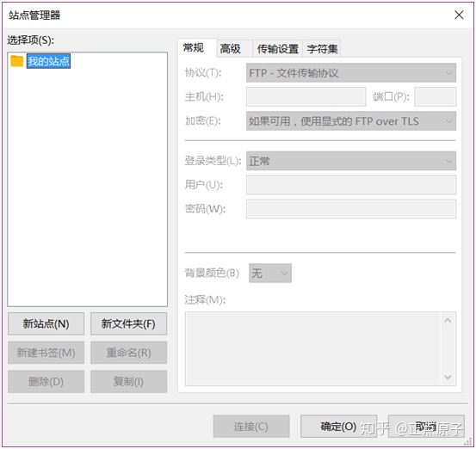Click the yellow folder icon of 我的站点

16,61
